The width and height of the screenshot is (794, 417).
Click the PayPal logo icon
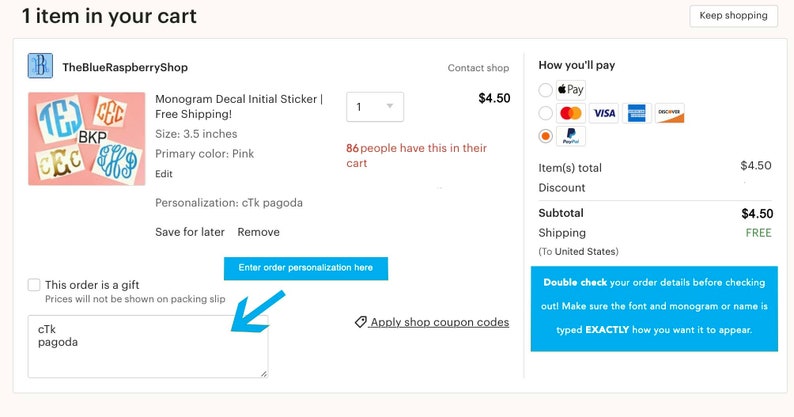[x=571, y=136]
